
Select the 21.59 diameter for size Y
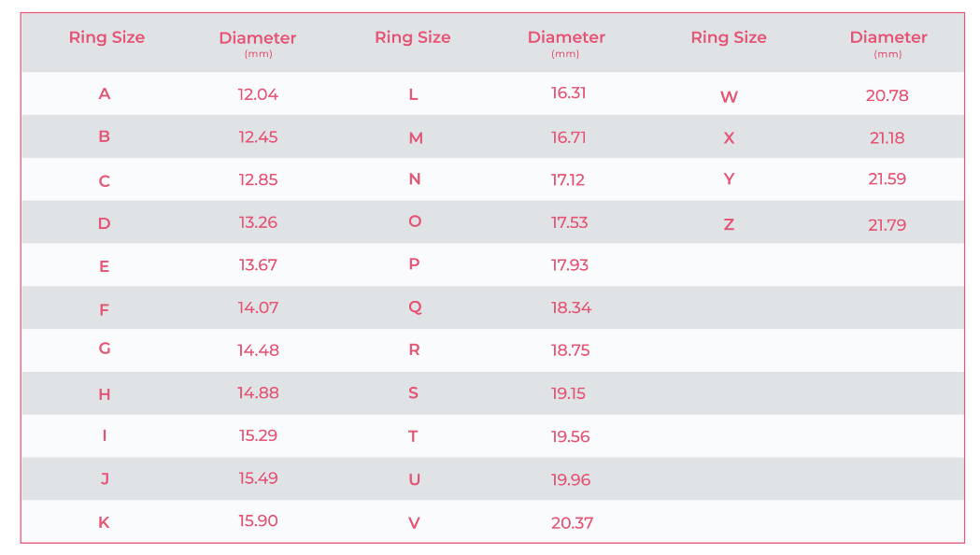[x=887, y=178]
